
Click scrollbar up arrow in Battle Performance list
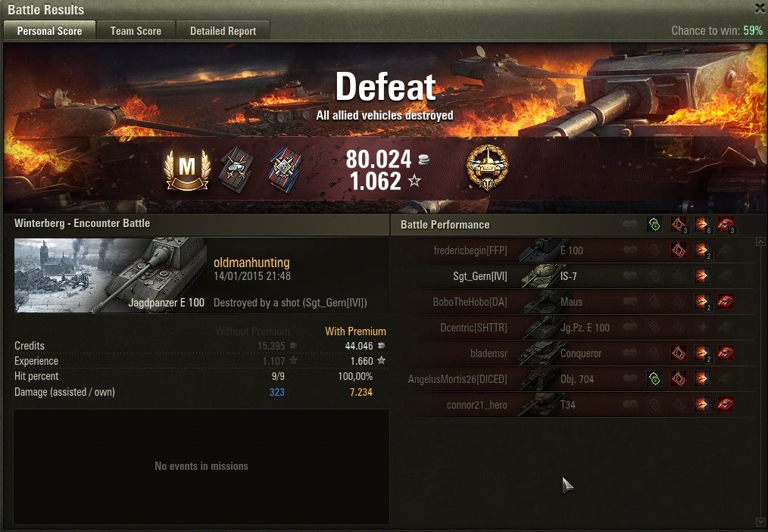tap(760, 241)
